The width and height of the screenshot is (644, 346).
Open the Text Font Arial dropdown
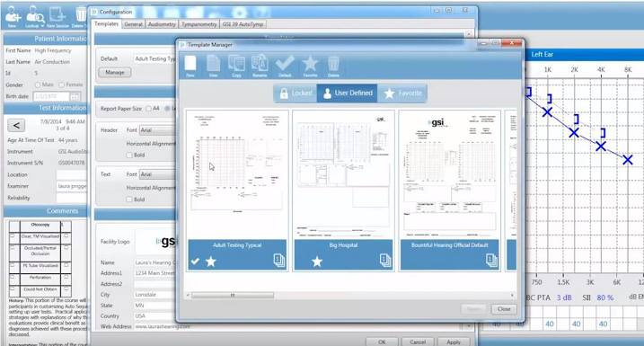pos(157,174)
